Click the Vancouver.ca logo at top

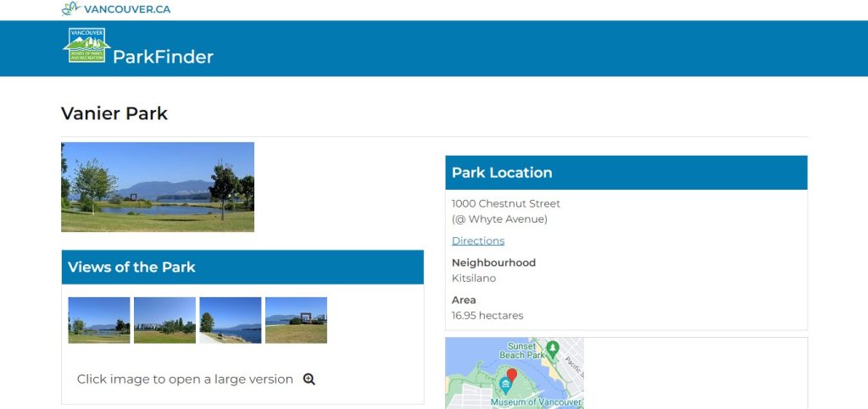[x=116, y=9]
